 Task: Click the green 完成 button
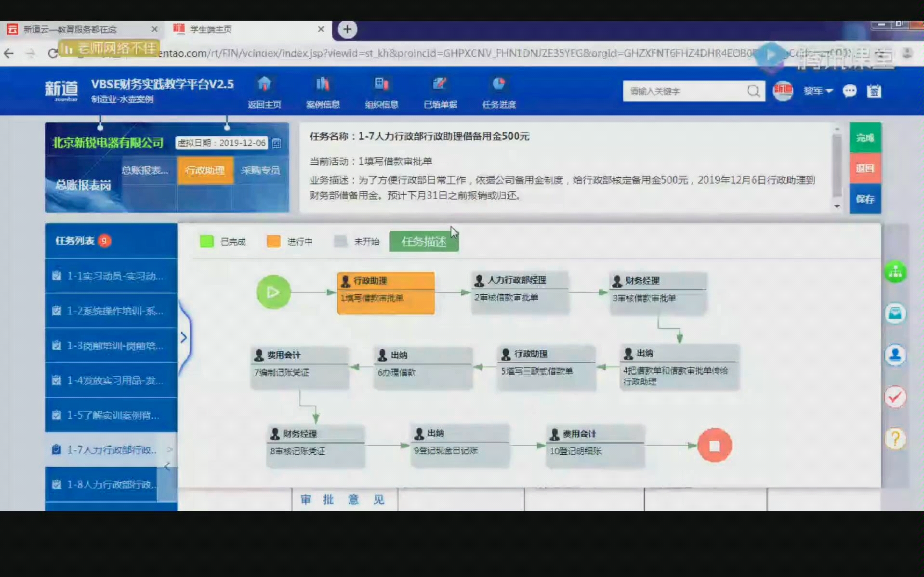865,138
